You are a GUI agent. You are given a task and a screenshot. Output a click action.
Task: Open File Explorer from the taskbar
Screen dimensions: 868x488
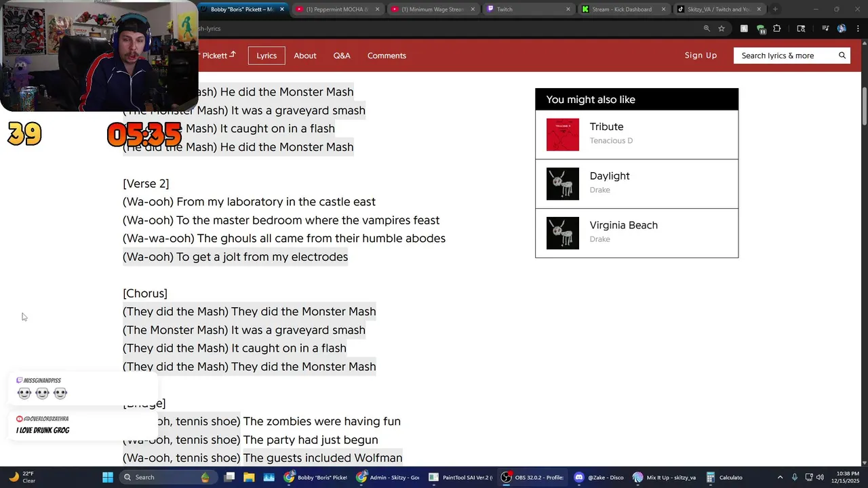pyautogui.click(x=249, y=477)
